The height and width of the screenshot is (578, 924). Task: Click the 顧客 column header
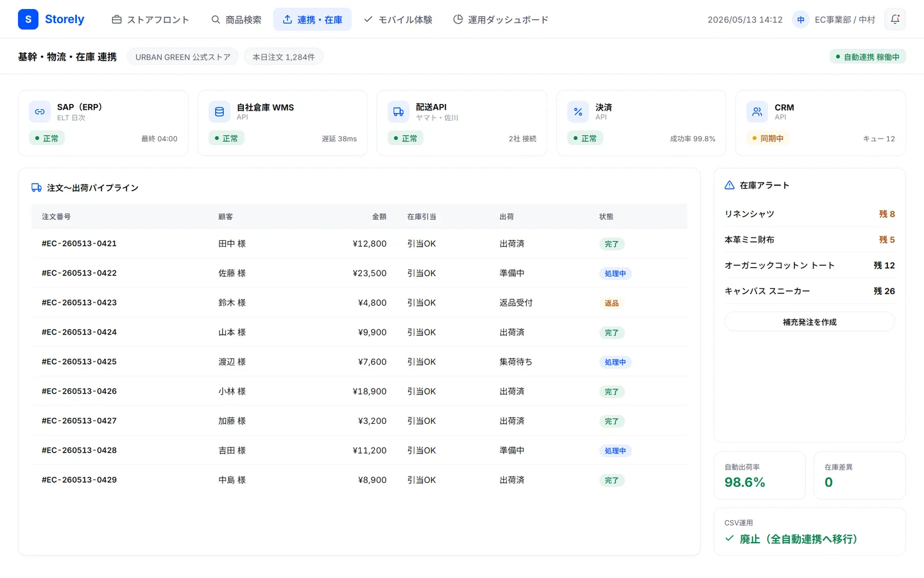(226, 216)
